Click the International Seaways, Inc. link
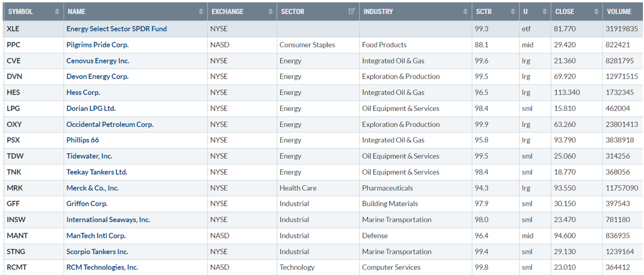The image size is (644, 275). coord(108,220)
